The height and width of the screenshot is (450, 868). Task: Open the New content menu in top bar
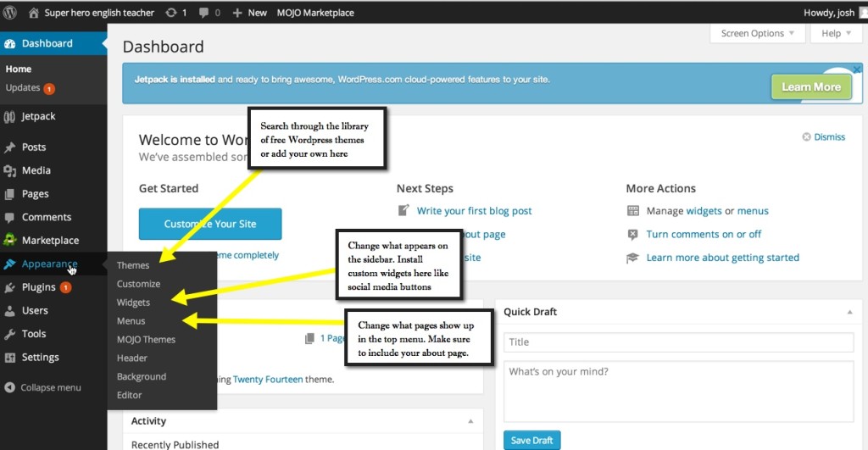[250, 12]
